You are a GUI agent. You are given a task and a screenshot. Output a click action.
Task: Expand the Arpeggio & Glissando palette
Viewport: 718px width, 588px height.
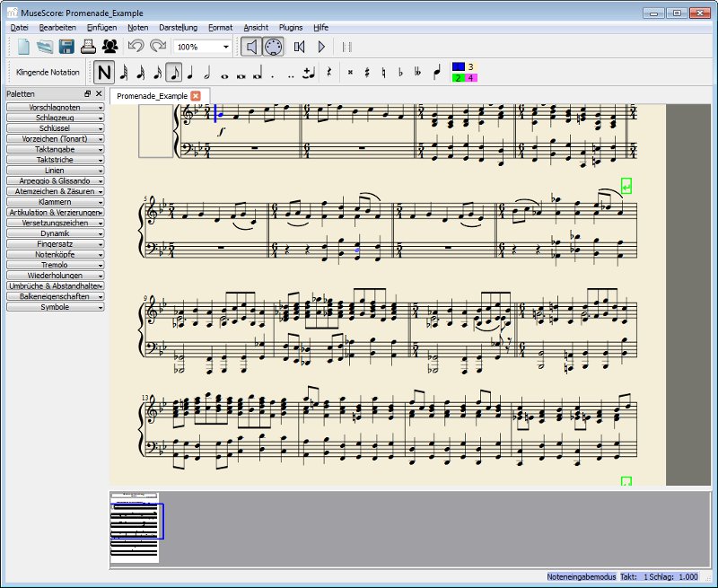55,180
